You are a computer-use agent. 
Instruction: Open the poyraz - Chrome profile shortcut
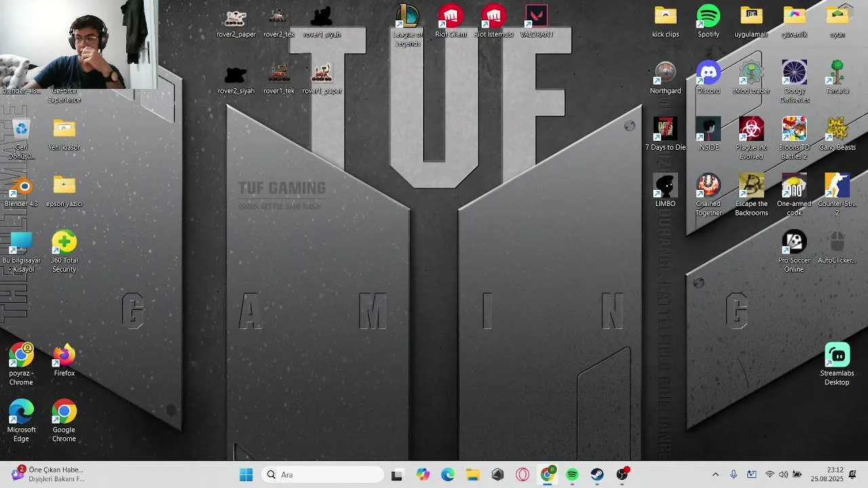21,365
